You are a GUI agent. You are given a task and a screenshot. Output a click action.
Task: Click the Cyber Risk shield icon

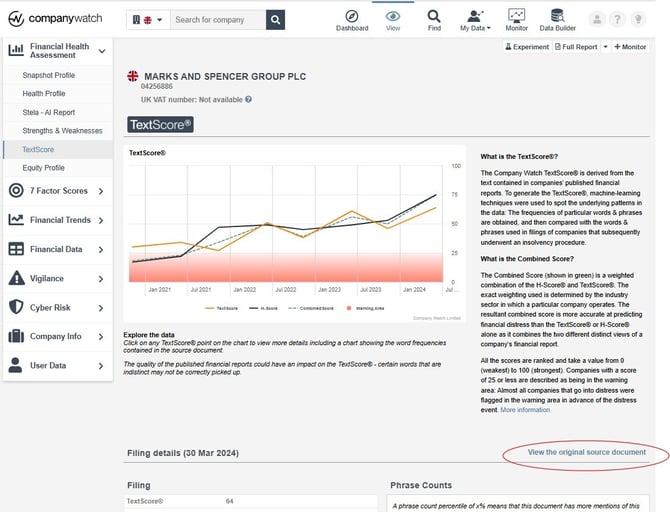[x=16, y=307]
